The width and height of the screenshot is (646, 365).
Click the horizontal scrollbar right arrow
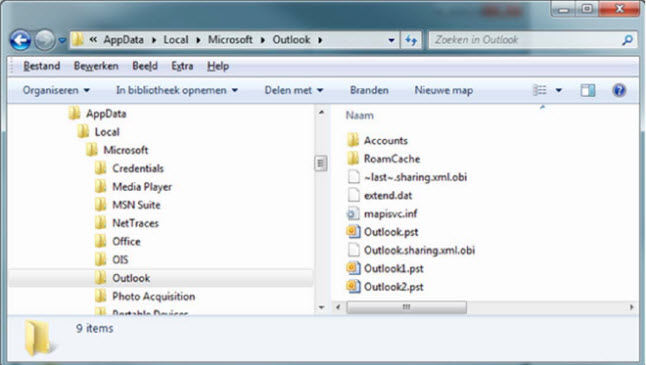(632, 307)
